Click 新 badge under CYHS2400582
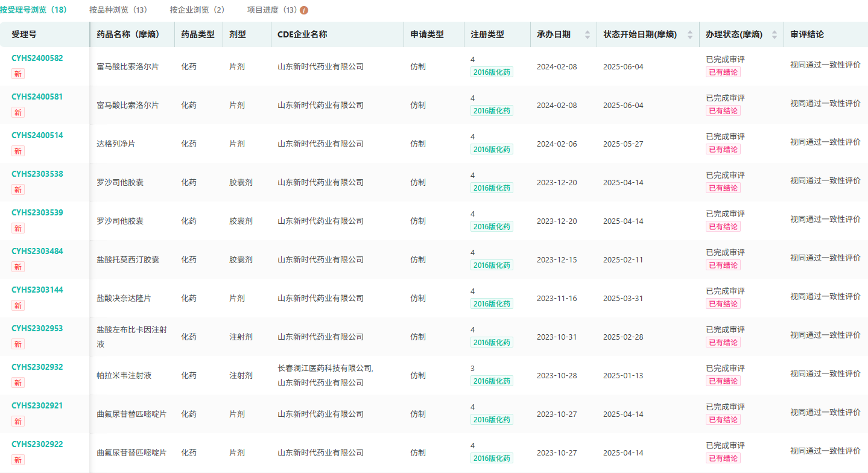Image resolution: width=868 pixels, height=473 pixels. pyautogui.click(x=18, y=74)
